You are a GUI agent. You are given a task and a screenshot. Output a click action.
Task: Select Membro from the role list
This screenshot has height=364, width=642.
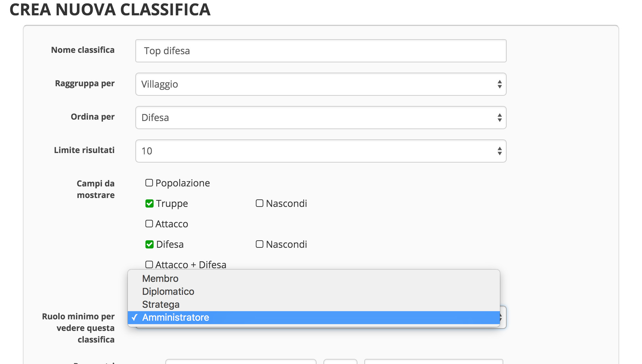pyautogui.click(x=314, y=278)
